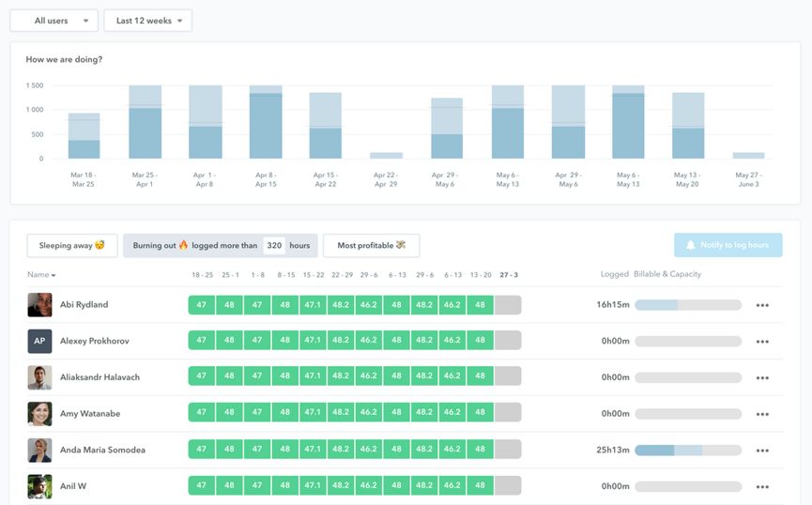The image size is (812, 505).
Task: Edit the 320 hours threshold field
Action: coord(273,246)
